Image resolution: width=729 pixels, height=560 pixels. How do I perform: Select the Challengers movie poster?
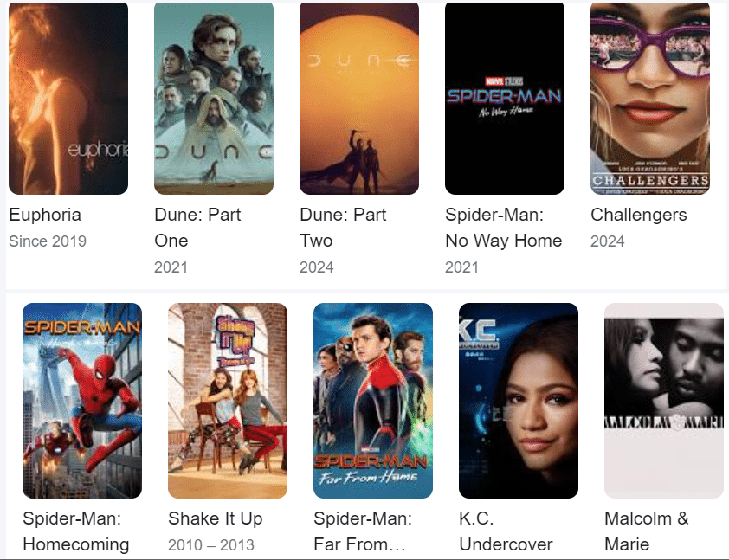coord(650,98)
